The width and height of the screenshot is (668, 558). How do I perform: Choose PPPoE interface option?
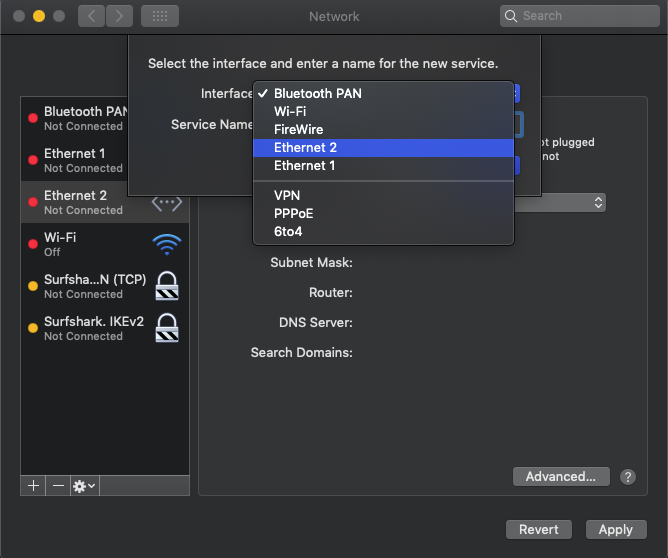(293, 214)
